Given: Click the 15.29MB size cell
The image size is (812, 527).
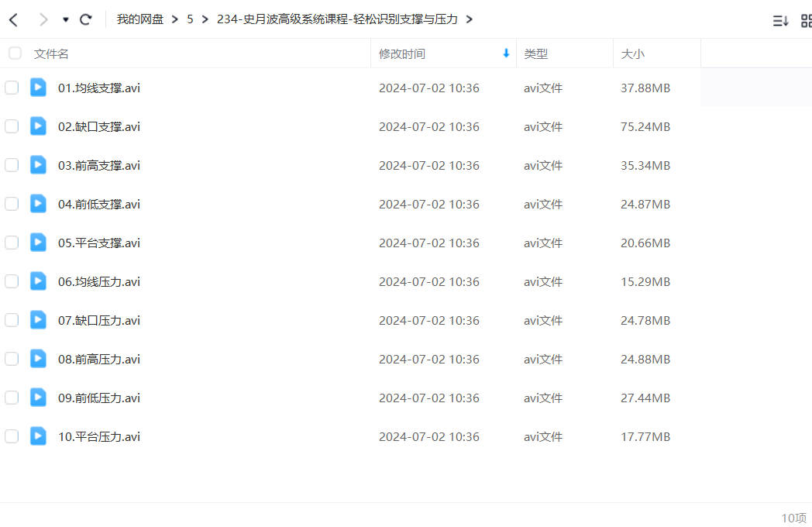Looking at the screenshot, I should (645, 282).
